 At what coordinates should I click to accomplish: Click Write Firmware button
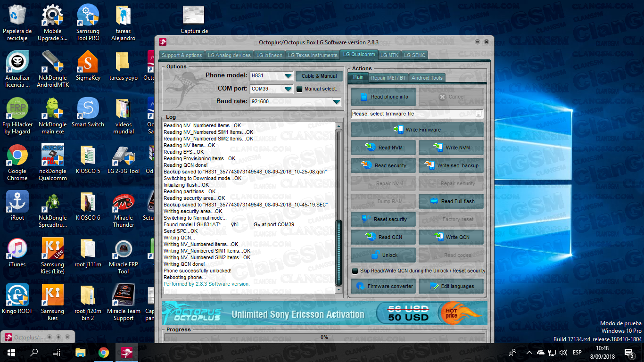pyautogui.click(x=417, y=130)
